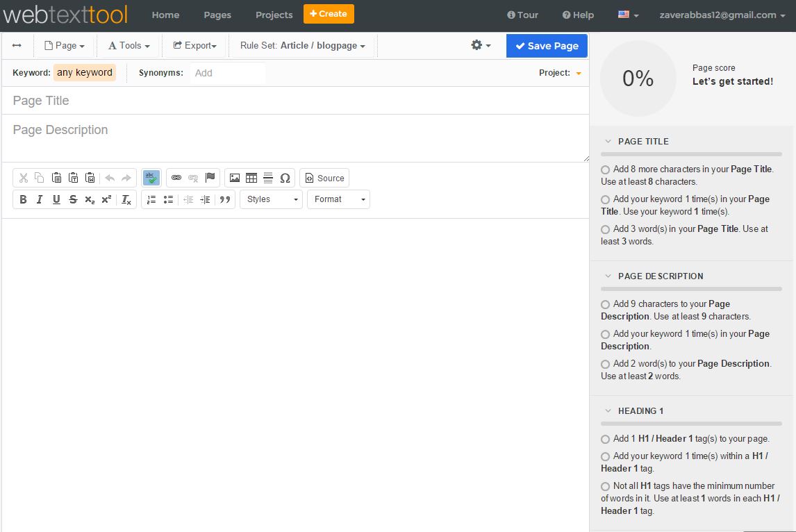Open the Export dropdown
Viewport: 796px width, 532px height.
coord(194,45)
